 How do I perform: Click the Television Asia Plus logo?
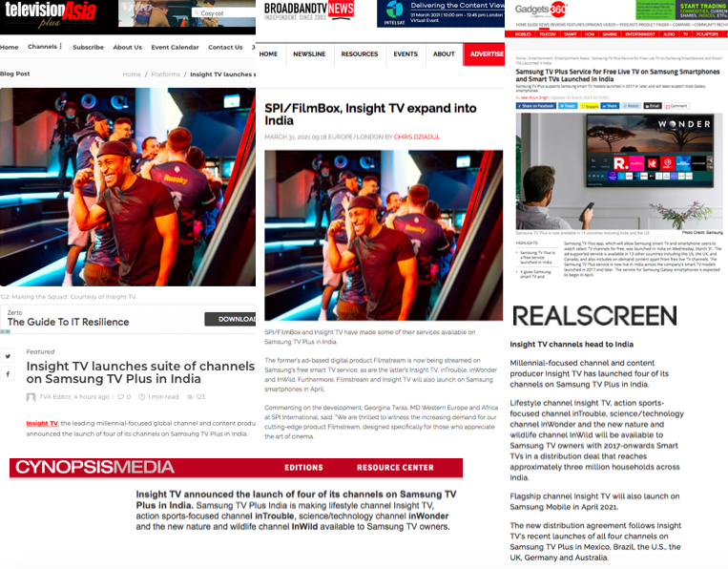click(x=51, y=14)
